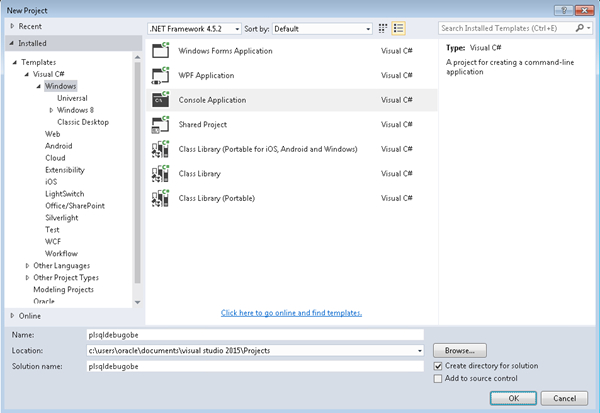
Task: Open the Location path dropdown arrow
Action: click(420, 351)
